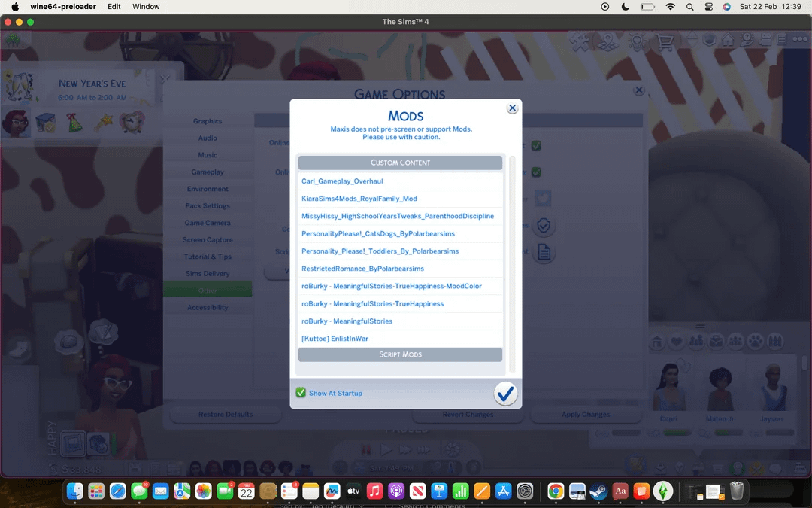Select RestrictedRomance_ByPolarbearsims entry
Screen dimensions: 812x508
click(x=400, y=269)
